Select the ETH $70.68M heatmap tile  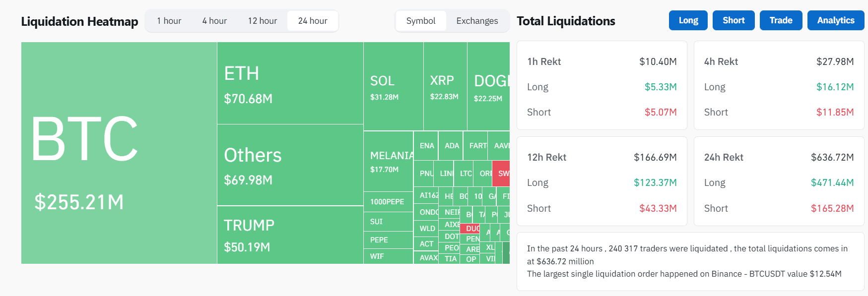[290, 83]
